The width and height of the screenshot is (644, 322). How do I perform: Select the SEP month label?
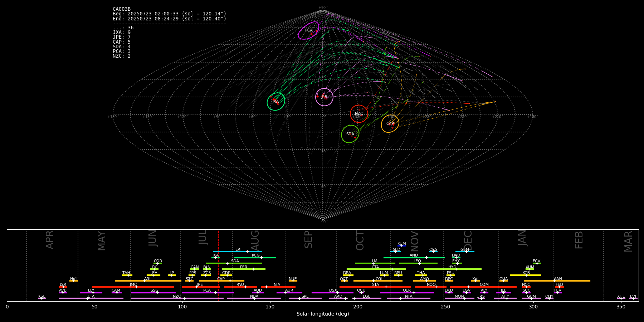(308, 239)
